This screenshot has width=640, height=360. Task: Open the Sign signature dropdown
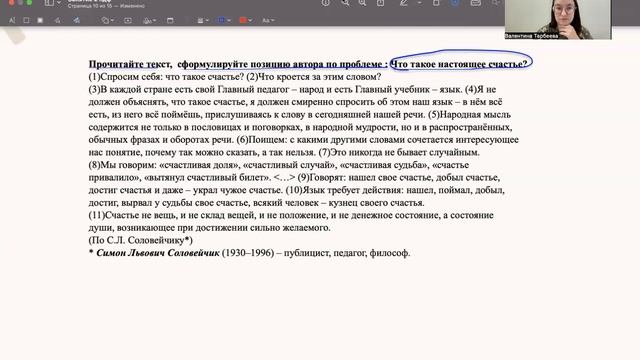pyautogui.click(x=150, y=20)
